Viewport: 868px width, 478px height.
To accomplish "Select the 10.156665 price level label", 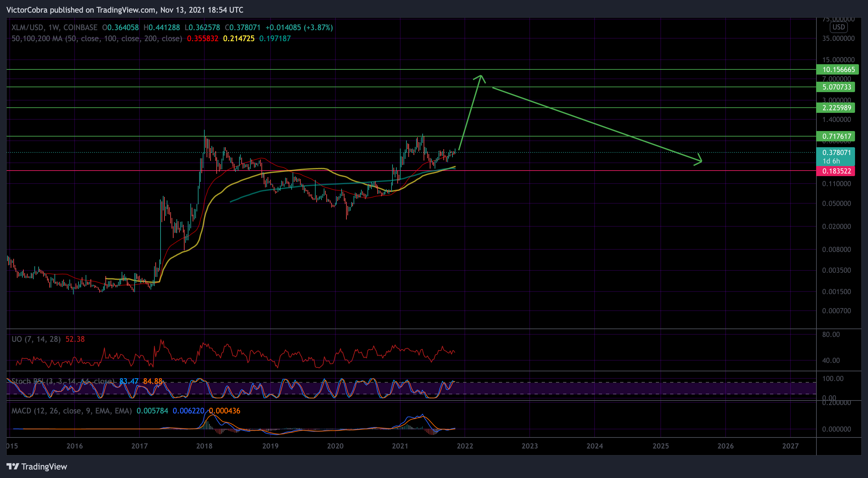I will (838, 69).
